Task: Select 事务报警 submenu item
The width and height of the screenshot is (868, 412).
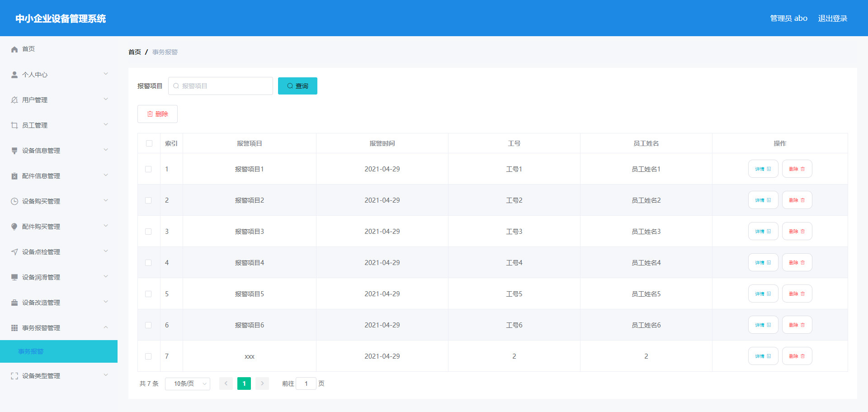Action: 59,351
